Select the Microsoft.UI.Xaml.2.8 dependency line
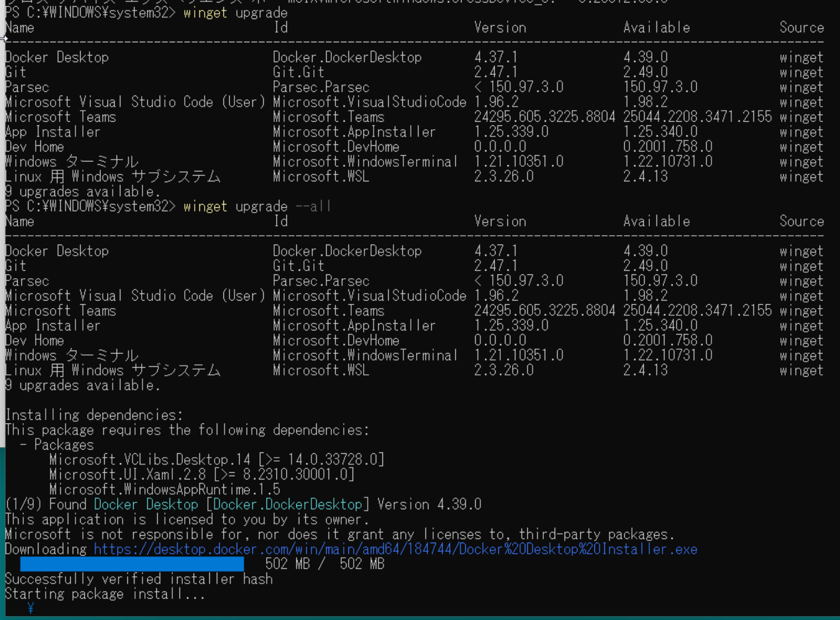 (x=201, y=474)
